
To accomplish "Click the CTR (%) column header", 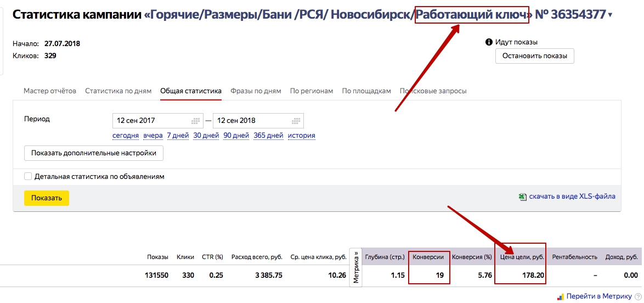I will tap(212, 257).
